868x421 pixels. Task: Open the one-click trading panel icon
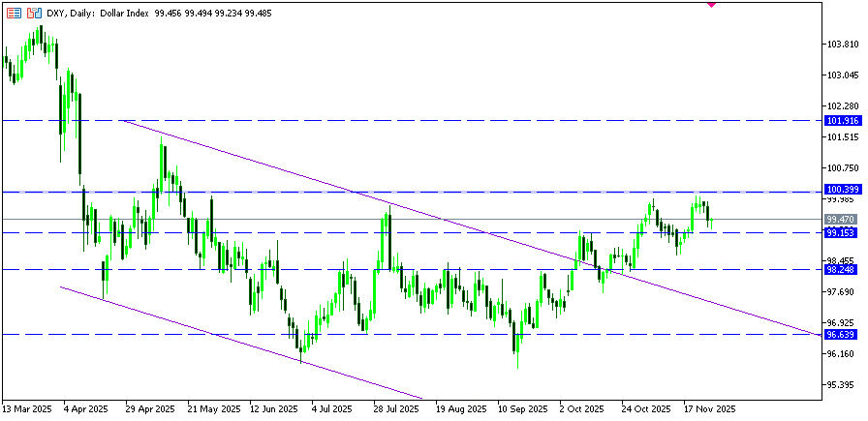coord(12,15)
